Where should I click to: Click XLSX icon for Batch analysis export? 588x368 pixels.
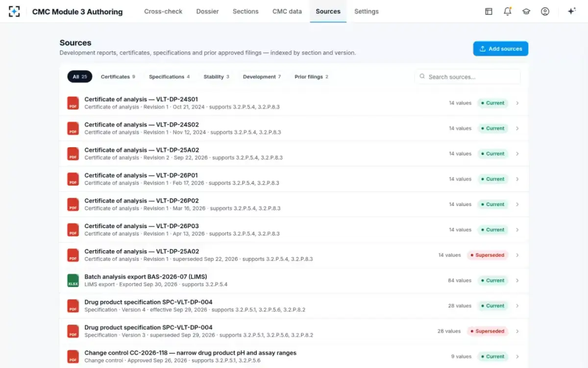pos(73,281)
